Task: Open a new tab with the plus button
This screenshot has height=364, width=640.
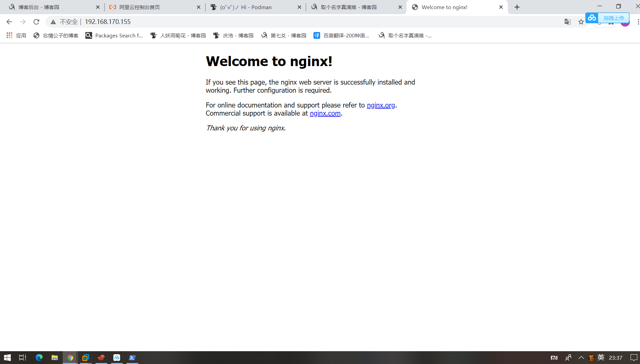Action: tap(517, 7)
